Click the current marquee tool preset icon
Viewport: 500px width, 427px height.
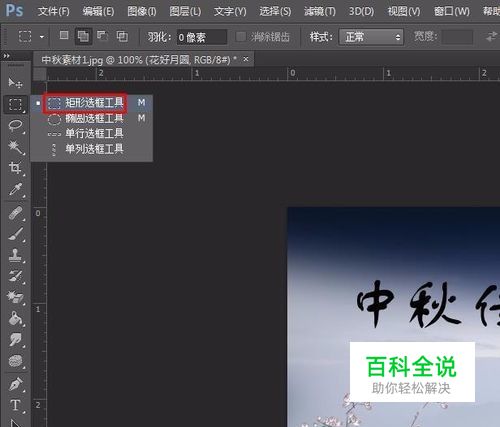coord(25,36)
